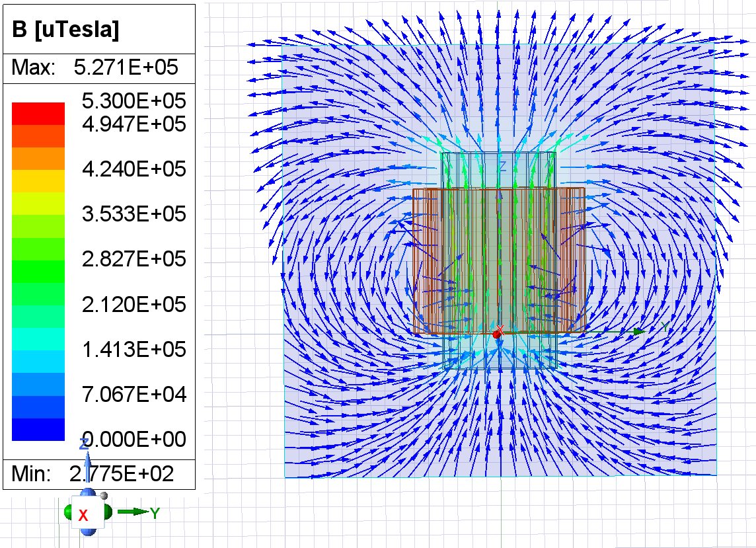Click the blue Z axis label above the coil
The height and width of the screenshot is (548, 756).
click(502, 167)
